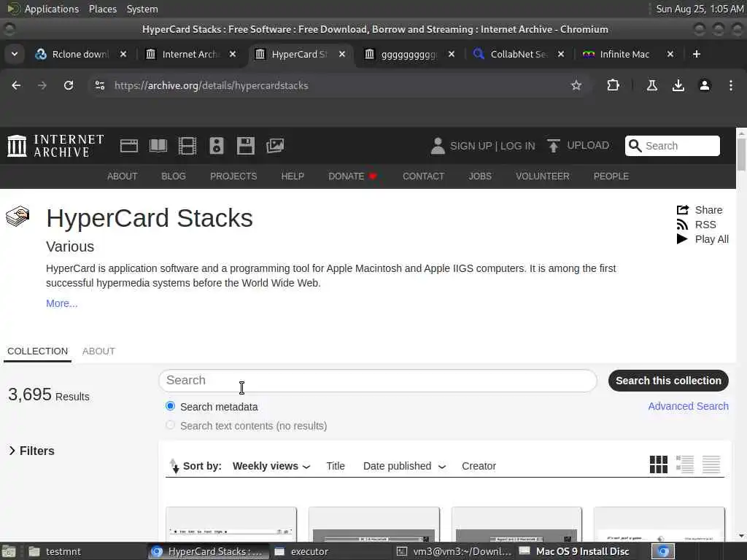Switch to grid tile view
Viewport: 747px width, 560px height.
659,464
